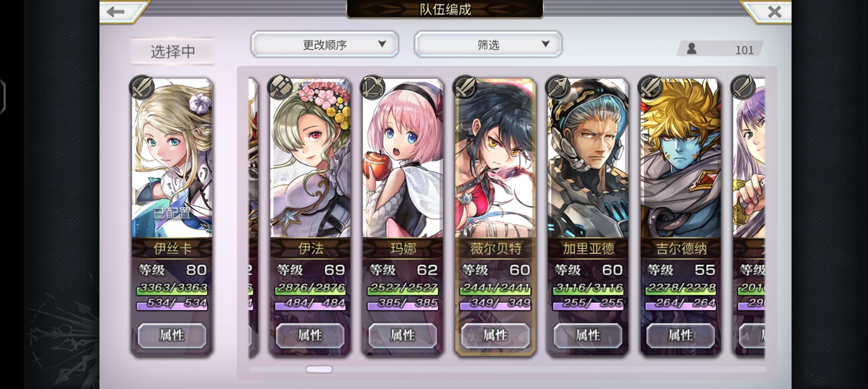This screenshot has width=868, height=389.
Task: Go back using the arrow icon
Action: pyautogui.click(x=116, y=12)
